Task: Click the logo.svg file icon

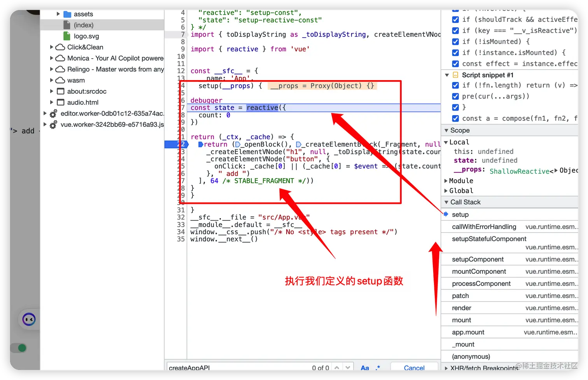Action: pos(67,36)
